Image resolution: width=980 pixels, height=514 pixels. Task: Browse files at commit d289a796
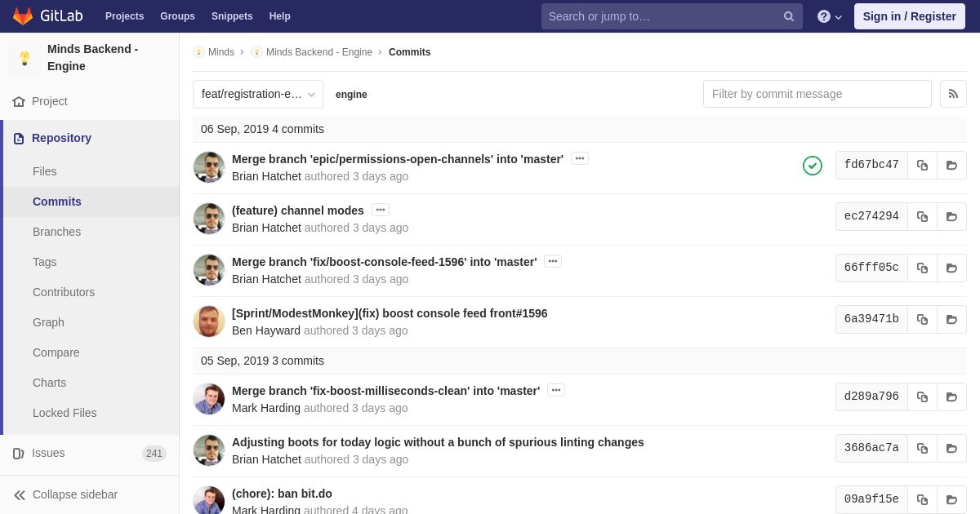951,397
